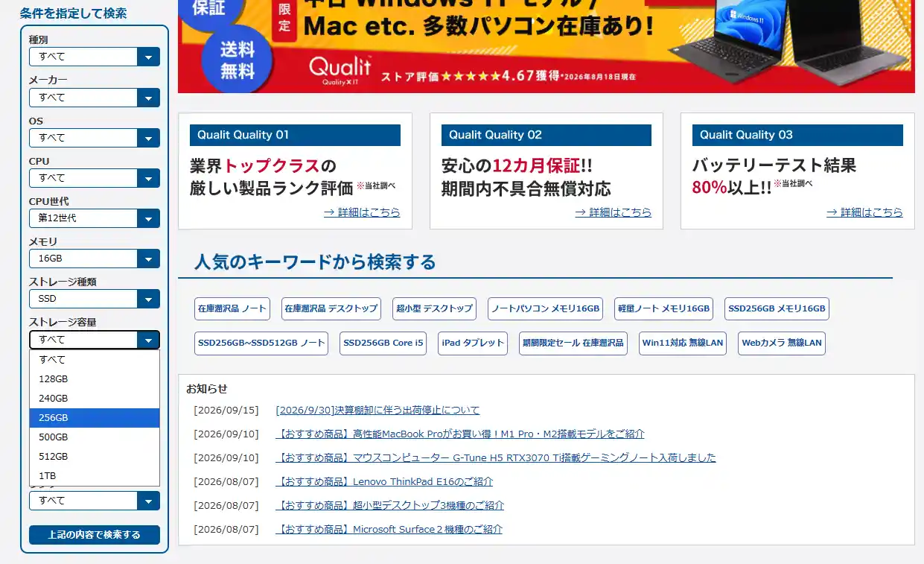The width and height of the screenshot is (924, 564).
Task: Click iPad タブレット keyword
Action: coord(473,343)
